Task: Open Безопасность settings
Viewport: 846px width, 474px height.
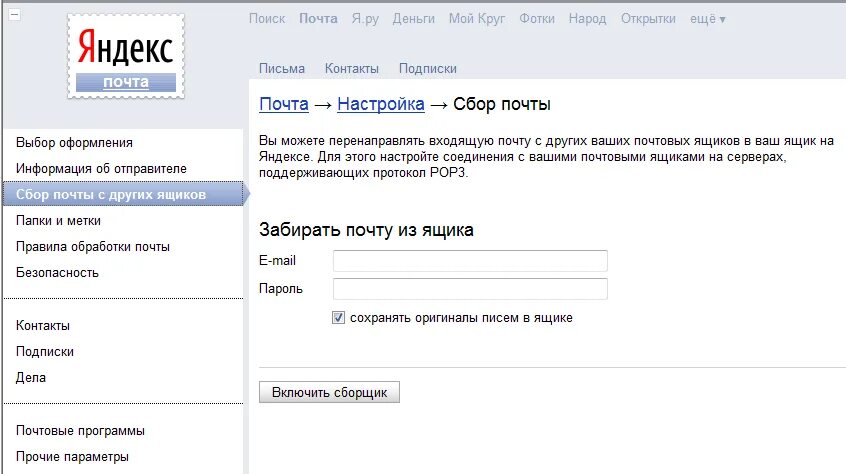Action: [57, 272]
